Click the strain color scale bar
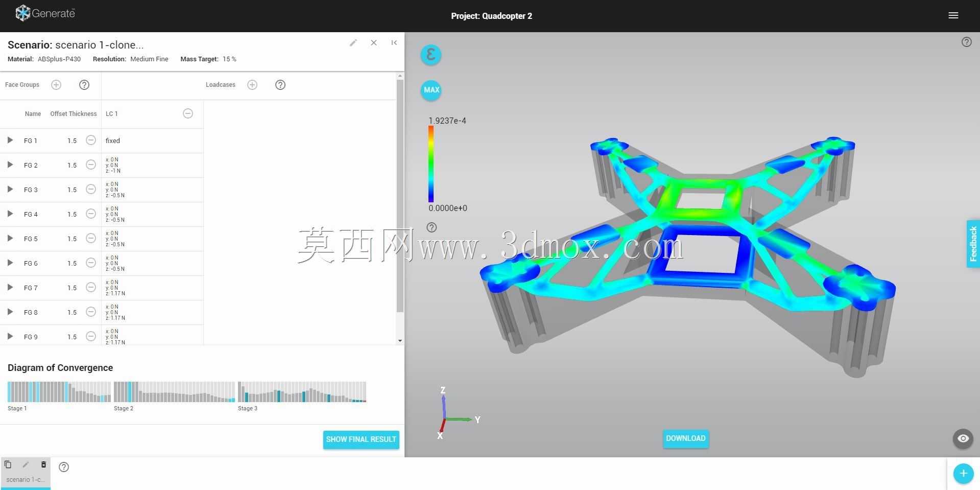Screen dimensions: 980x490 pos(431,164)
